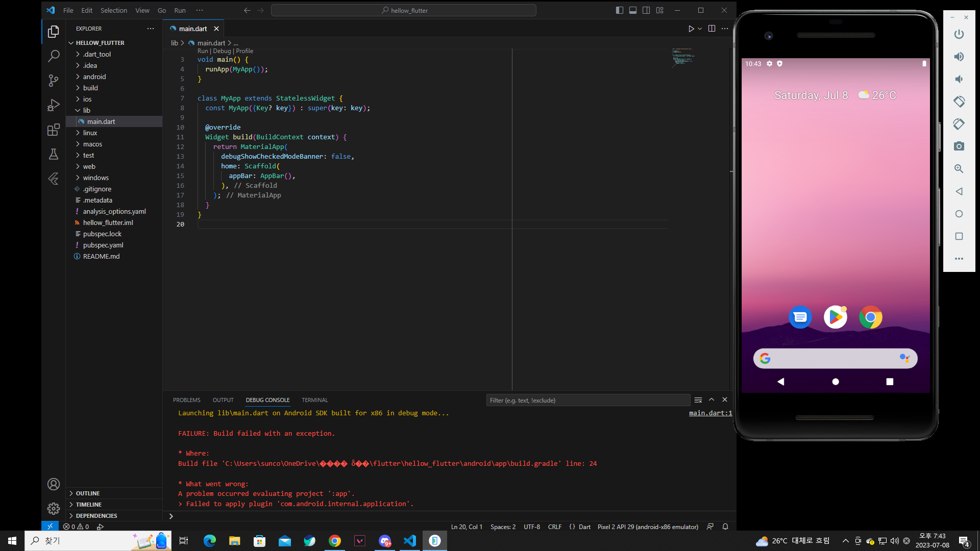Open the Accounts menu icon
980x551 pixels.
54,484
